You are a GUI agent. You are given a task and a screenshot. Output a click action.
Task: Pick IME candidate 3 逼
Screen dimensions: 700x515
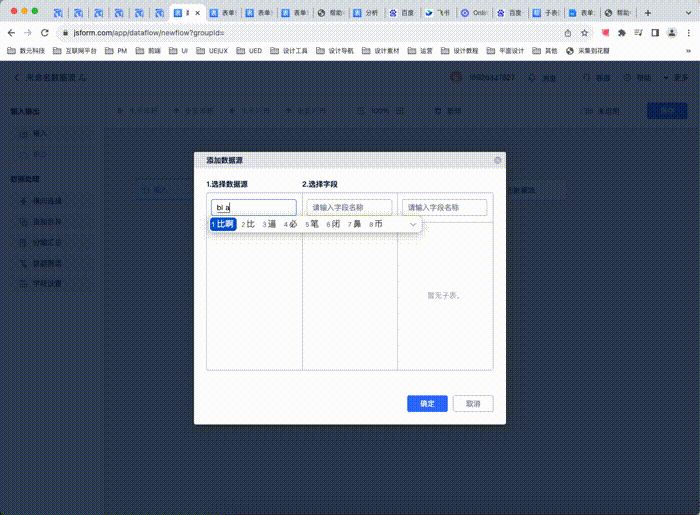pos(269,225)
